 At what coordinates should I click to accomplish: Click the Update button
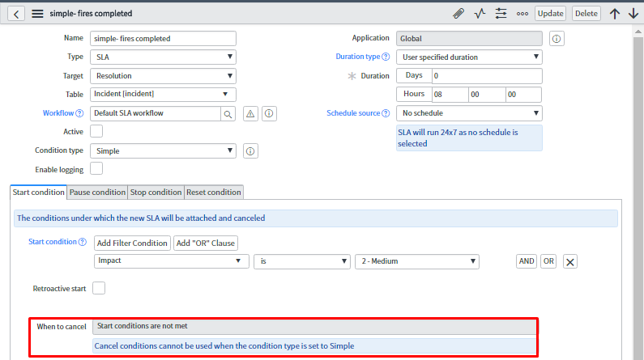click(x=550, y=14)
